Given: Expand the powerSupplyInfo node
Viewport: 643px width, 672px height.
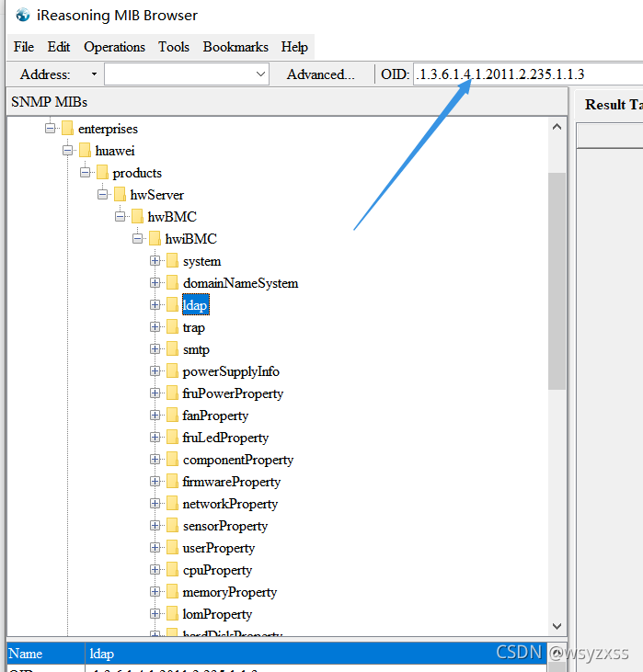Looking at the screenshot, I should pyautogui.click(x=155, y=371).
